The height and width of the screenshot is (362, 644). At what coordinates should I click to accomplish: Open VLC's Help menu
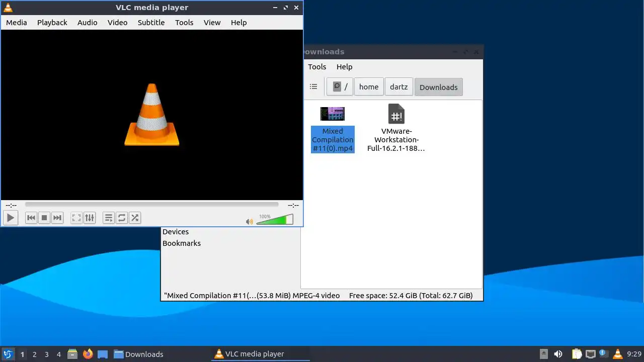point(239,23)
